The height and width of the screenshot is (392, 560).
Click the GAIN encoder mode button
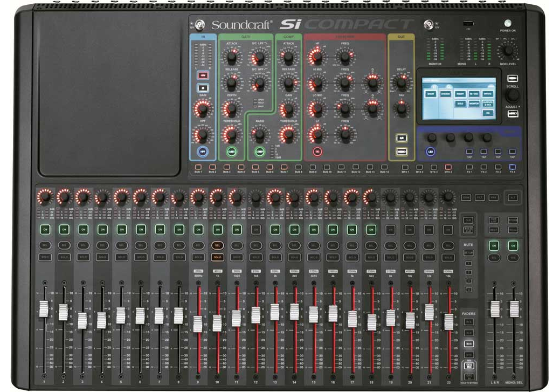click(x=466, y=197)
